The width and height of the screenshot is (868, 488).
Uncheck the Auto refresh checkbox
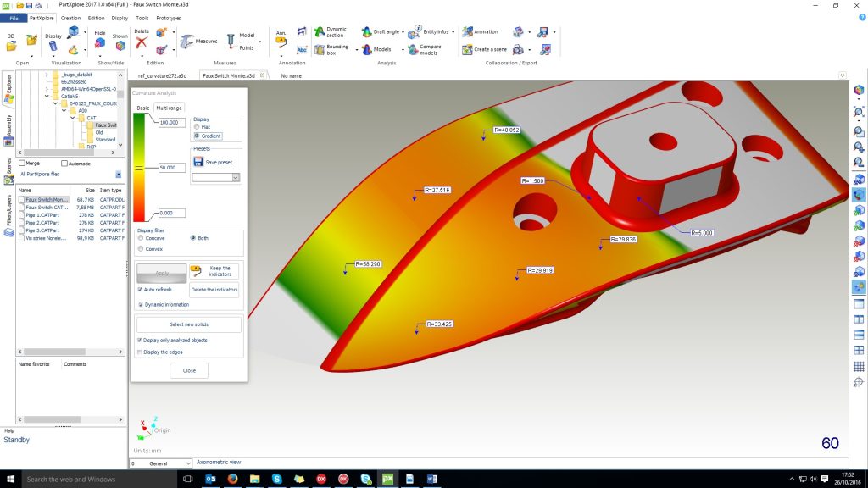click(x=140, y=290)
